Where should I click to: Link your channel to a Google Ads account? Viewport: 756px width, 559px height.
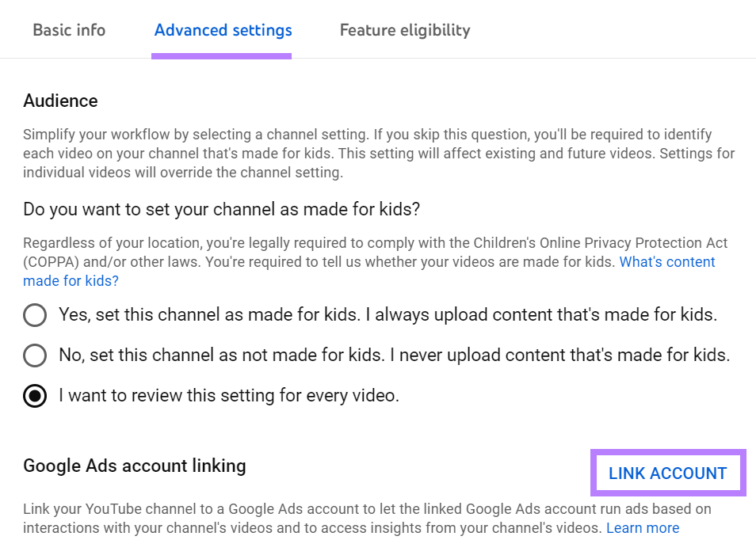coord(667,473)
